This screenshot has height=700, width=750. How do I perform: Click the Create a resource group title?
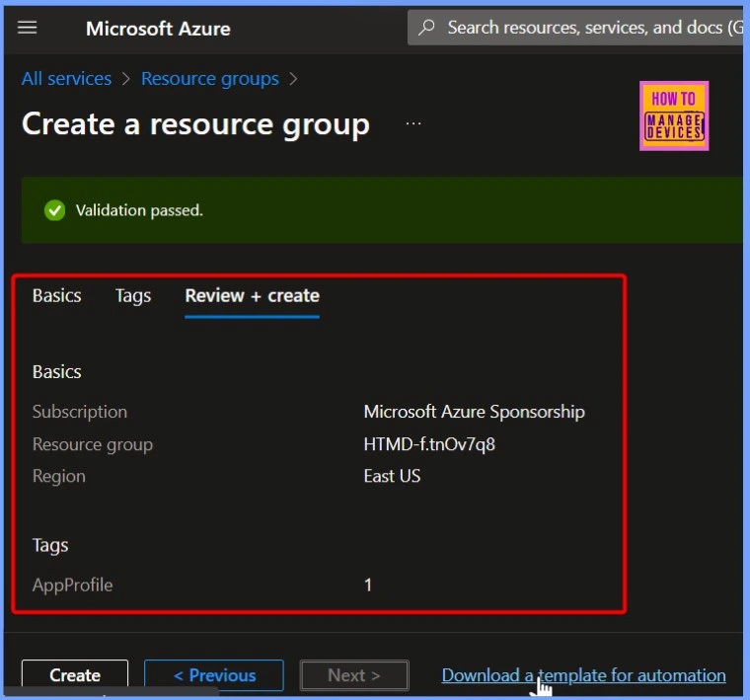click(x=195, y=124)
